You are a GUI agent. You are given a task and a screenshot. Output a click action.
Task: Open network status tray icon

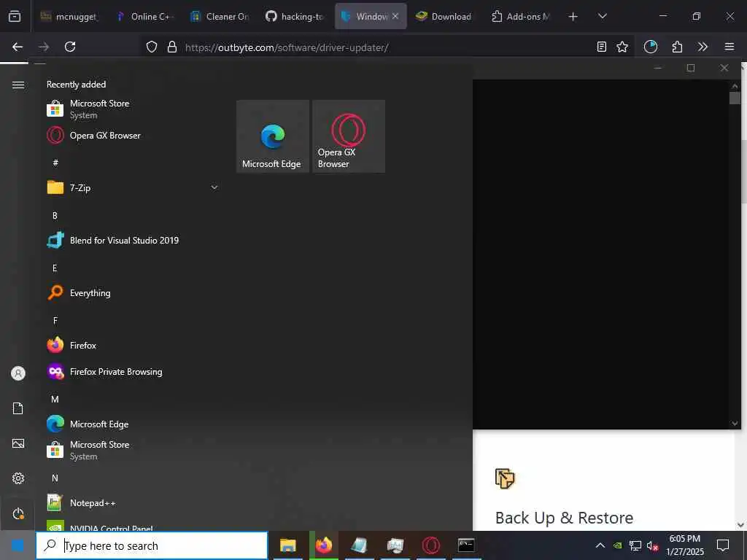pyautogui.click(x=635, y=545)
